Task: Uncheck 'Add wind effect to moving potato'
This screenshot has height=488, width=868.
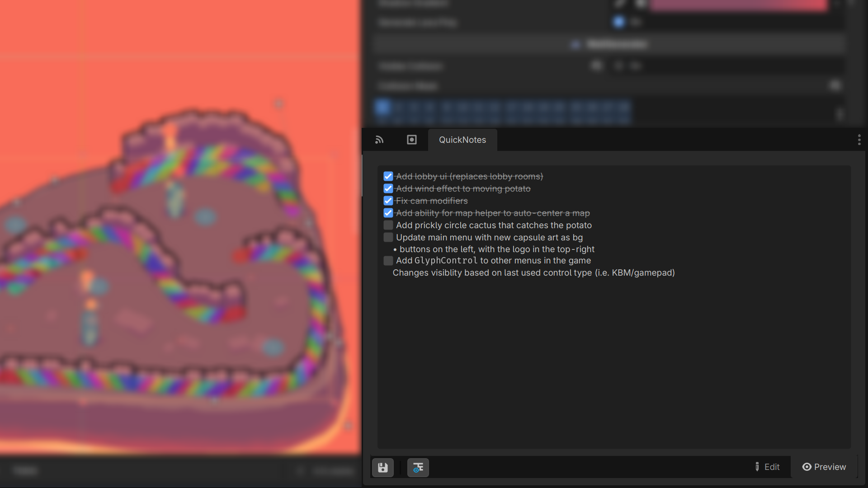Action: [388, 188]
